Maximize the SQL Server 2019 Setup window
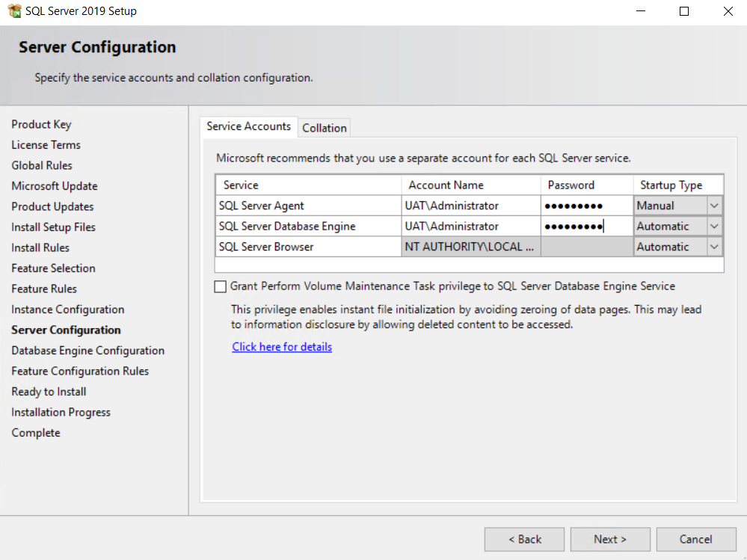Image resolution: width=747 pixels, height=560 pixels. (684, 11)
